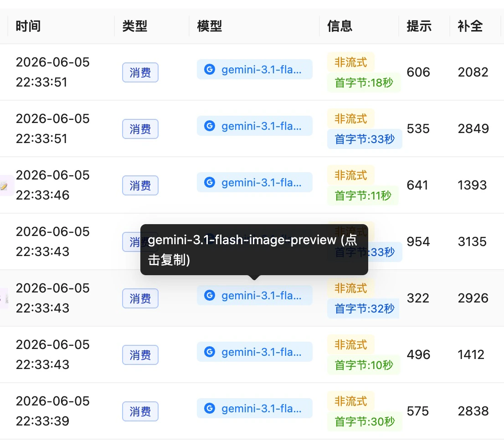Click the 信息 column header
504x441 pixels.
click(x=340, y=26)
